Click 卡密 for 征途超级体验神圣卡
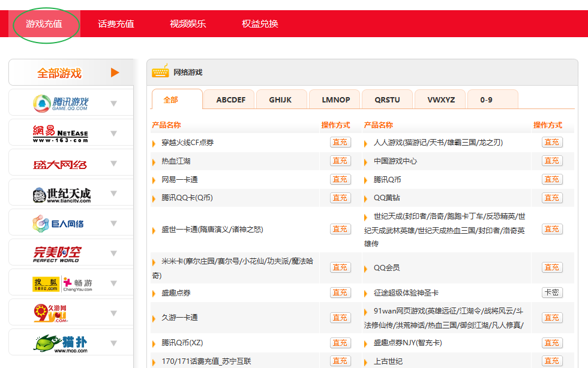 click(552, 292)
